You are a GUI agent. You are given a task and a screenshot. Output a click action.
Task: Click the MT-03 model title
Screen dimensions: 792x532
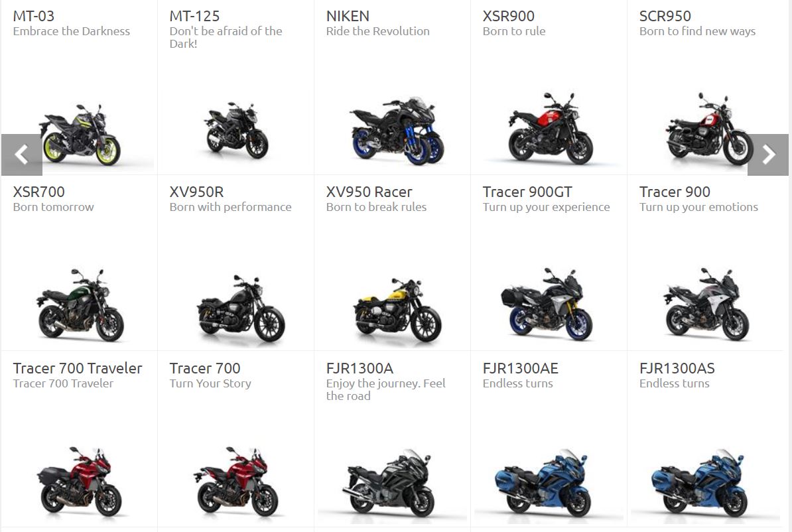[33, 16]
